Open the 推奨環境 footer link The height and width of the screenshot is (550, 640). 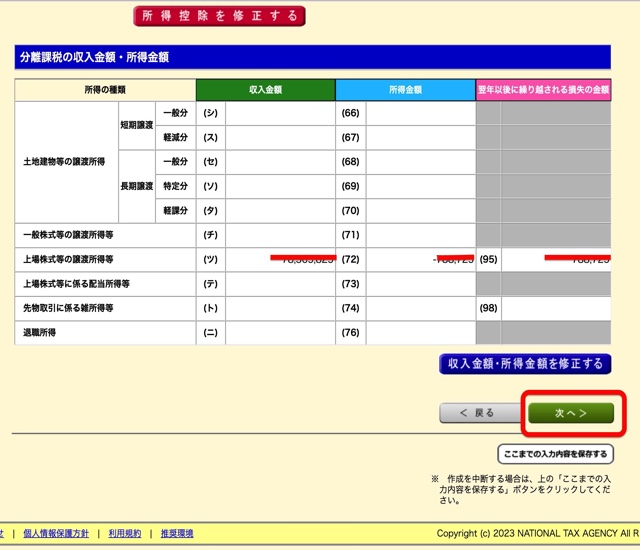click(x=177, y=533)
